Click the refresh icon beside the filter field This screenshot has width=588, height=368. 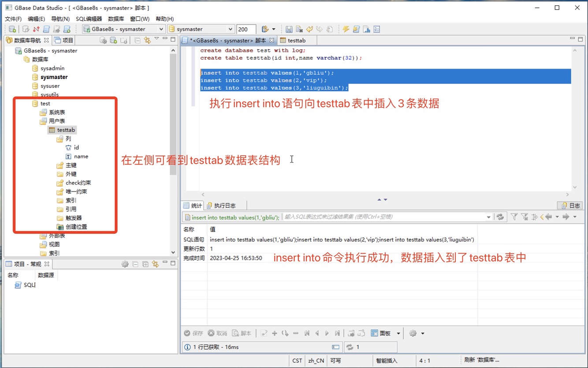[x=500, y=217]
